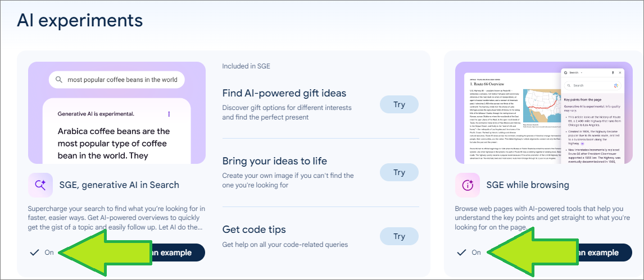The height and width of the screenshot is (280, 644).
Task: Open the Get code tips heading
Action: [254, 229]
